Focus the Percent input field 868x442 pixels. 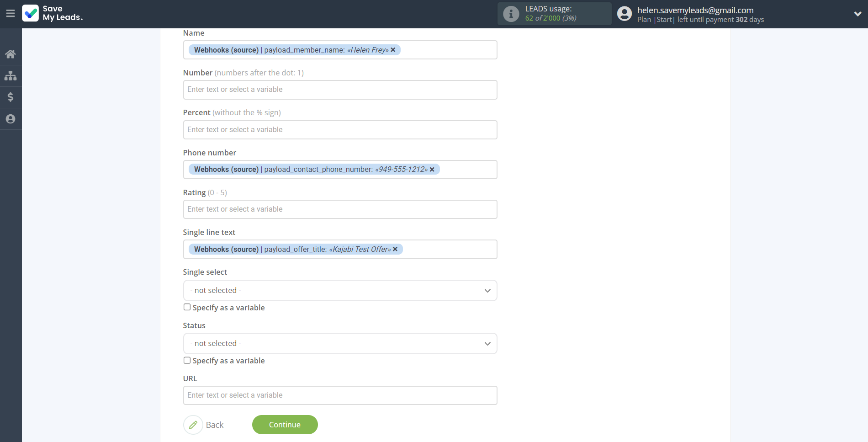pyautogui.click(x=340, y=130)
